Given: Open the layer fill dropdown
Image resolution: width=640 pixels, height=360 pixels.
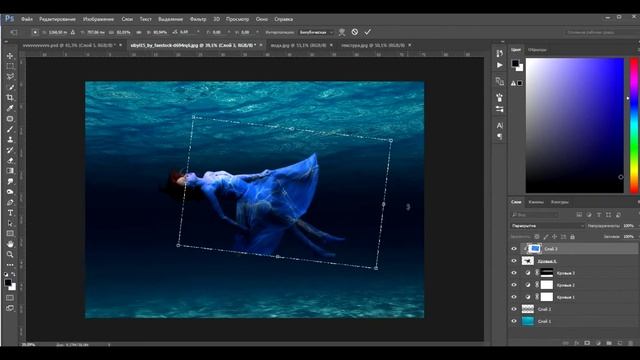Looking at the screenshot, I should pos(629,237).
